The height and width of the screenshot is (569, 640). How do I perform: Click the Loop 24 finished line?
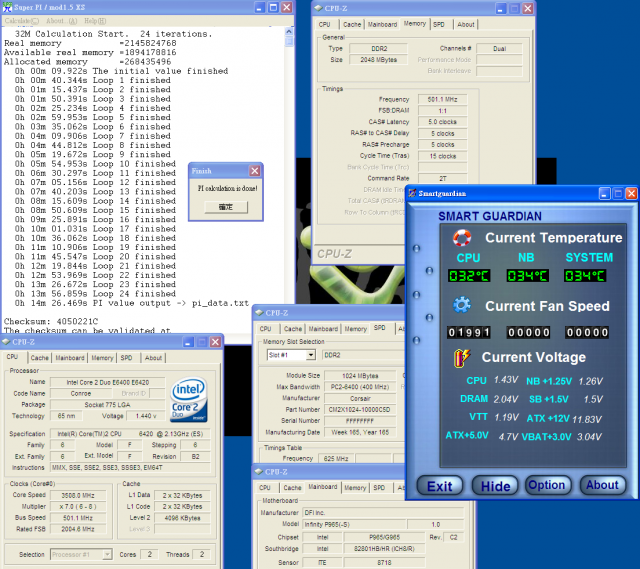coord(96,293)
